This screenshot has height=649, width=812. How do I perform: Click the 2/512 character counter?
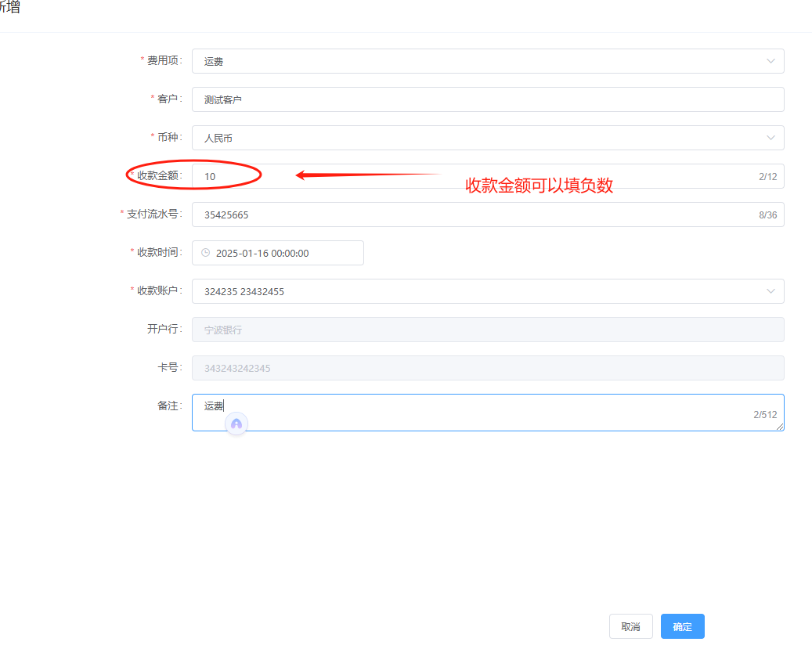click(765, 414)
